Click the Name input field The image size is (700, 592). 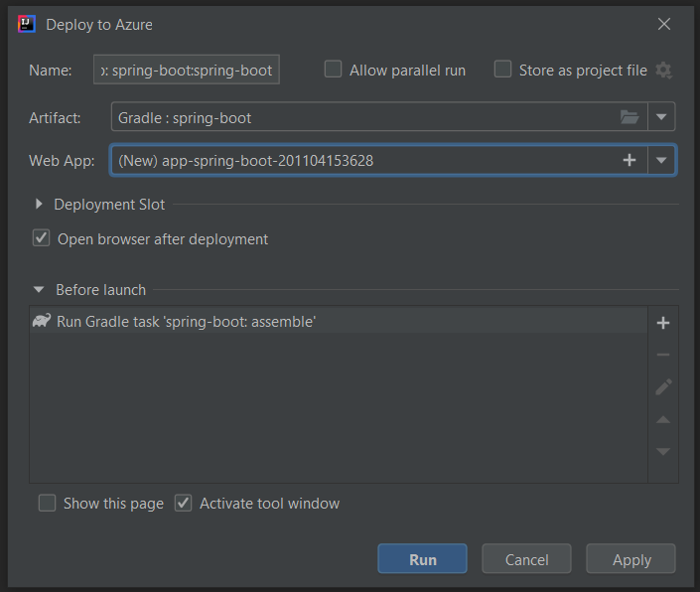point(187,70)
